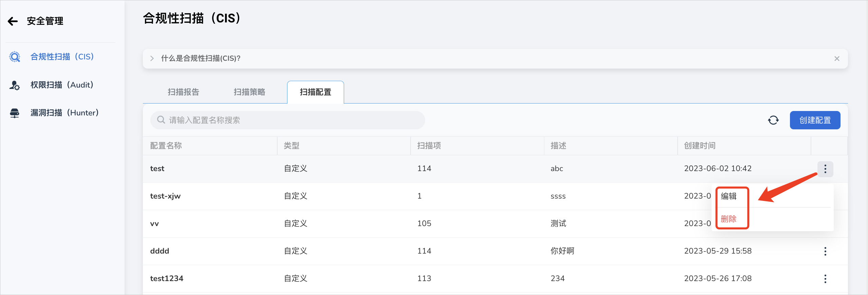Click the description 测试
Viewport: 868px width, 295px height.
click(x=558, y=223)
